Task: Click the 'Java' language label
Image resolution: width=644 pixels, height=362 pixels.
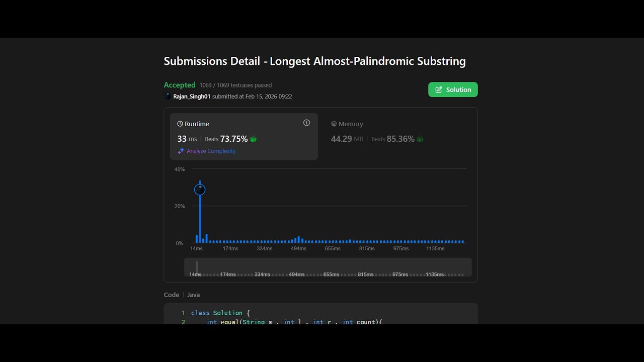Action: coord(193,295)
